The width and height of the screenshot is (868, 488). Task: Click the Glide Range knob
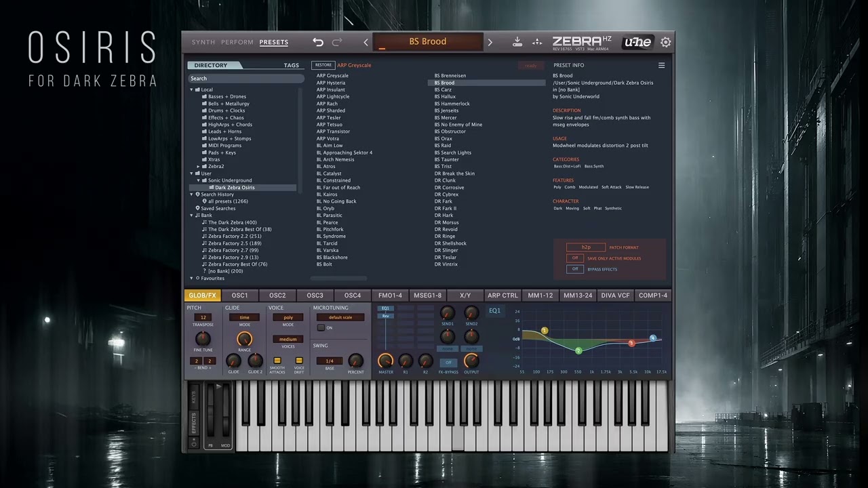244,338
